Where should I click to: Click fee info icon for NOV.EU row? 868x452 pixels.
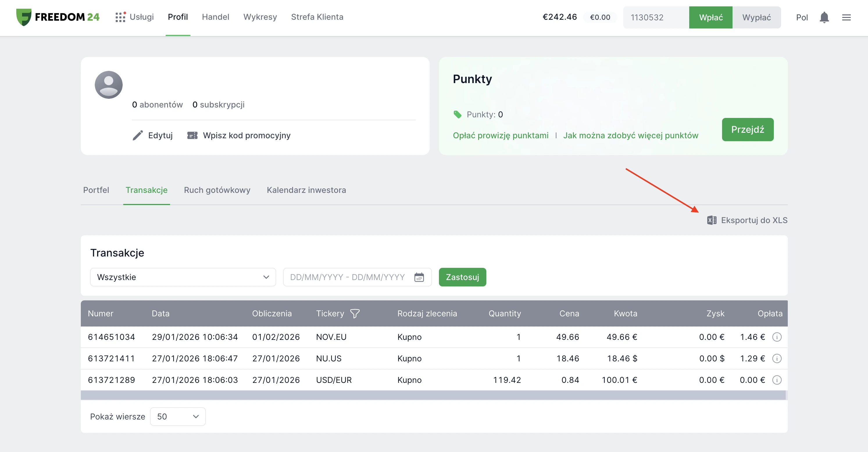[777, 337]
